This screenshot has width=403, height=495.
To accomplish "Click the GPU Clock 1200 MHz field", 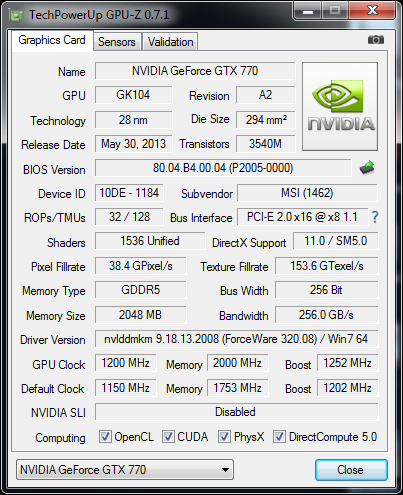I will [x=125, y=363].
